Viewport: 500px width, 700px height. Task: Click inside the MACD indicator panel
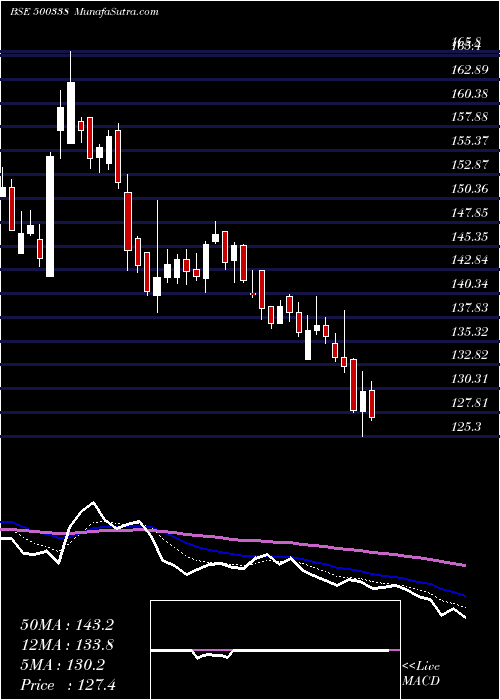click(275, 650)
